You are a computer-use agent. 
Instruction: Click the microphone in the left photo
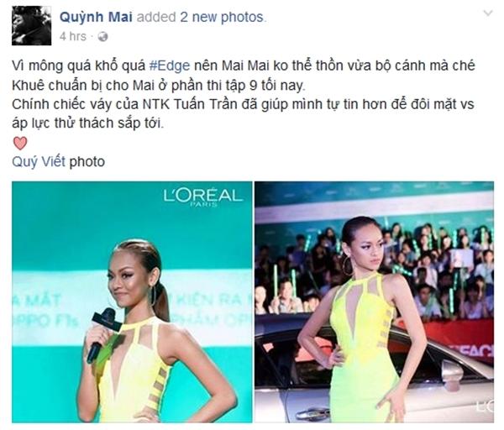[102, 333]
